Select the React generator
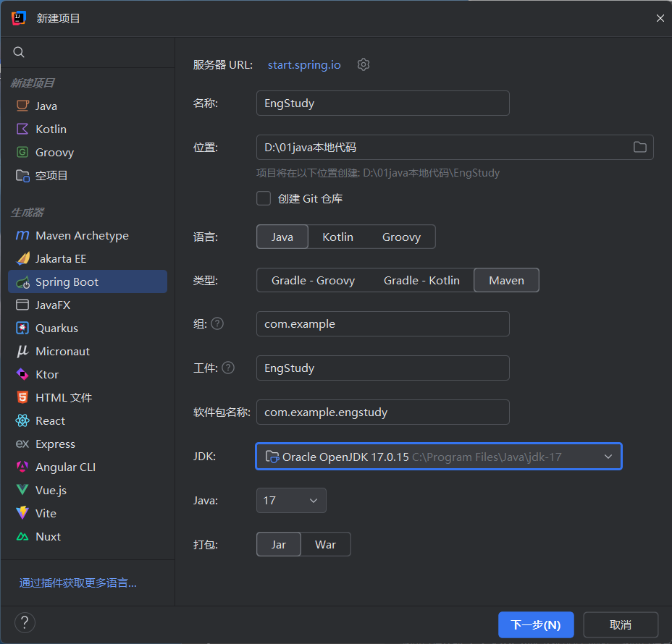Viewport: 672px width, 644px height. pyautogui.click(x=88, y=420)
